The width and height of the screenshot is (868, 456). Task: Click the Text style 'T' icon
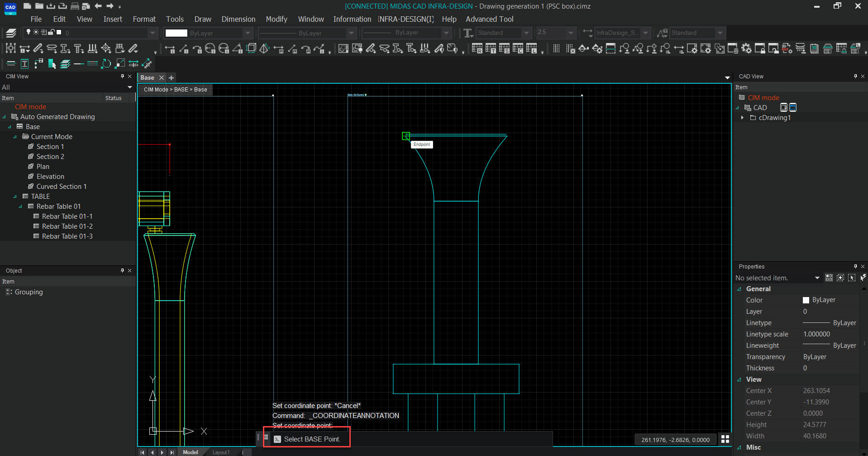click(468, 33)
